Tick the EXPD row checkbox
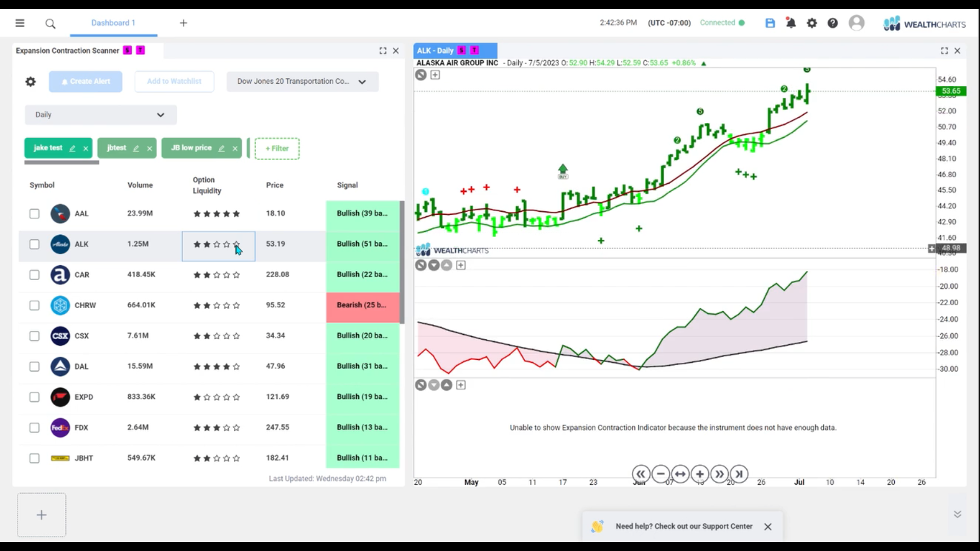Image resolution: width=980 pixels, height=551 pixels. pyautogui.click(x=34, y=397)
